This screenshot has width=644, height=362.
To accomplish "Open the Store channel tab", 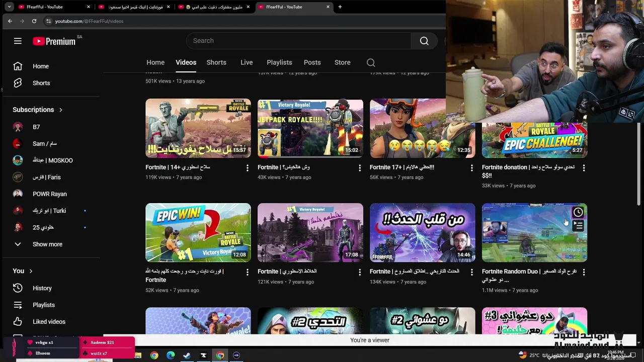I will tap(342, 62).
